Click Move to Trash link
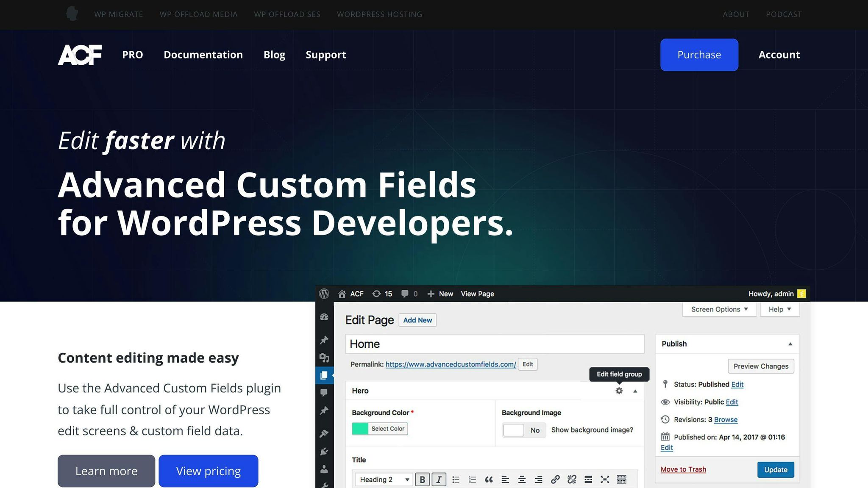The height and width of the screenshot is (488, 868). click(x=683, y=469)
